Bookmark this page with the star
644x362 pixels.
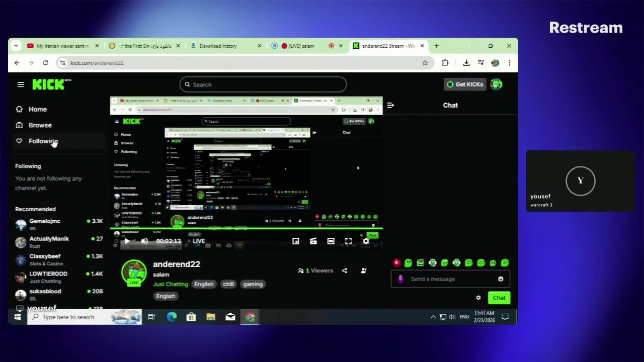425,63
